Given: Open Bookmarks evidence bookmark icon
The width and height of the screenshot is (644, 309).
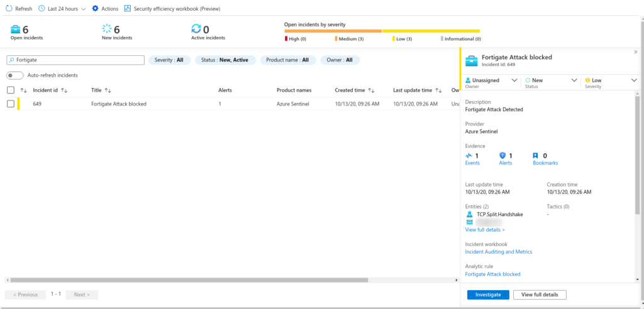Looking at the screenshot, I should (536, 156).
